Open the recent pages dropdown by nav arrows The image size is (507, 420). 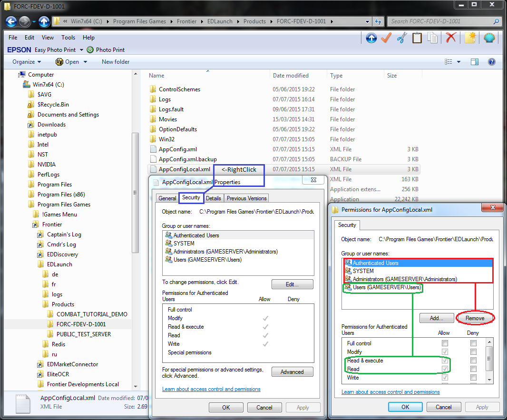tap(34, 22)
